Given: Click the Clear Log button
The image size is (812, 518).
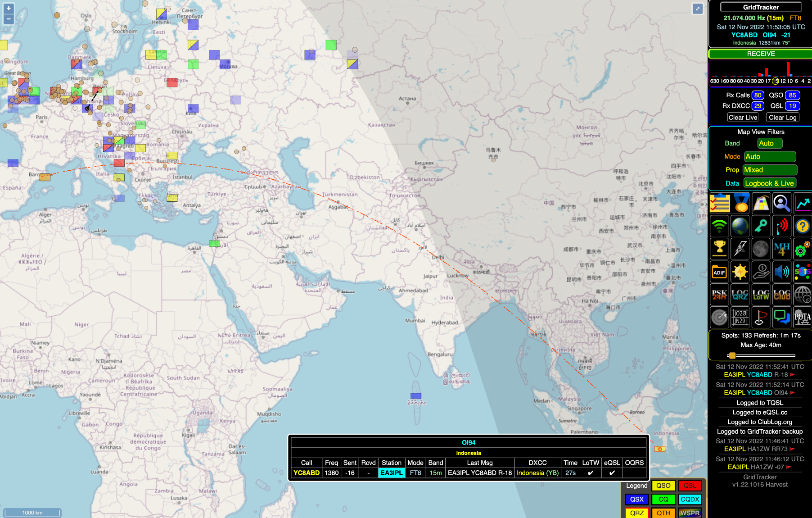Looking at the screenshot, I should (x=783, y=118).
